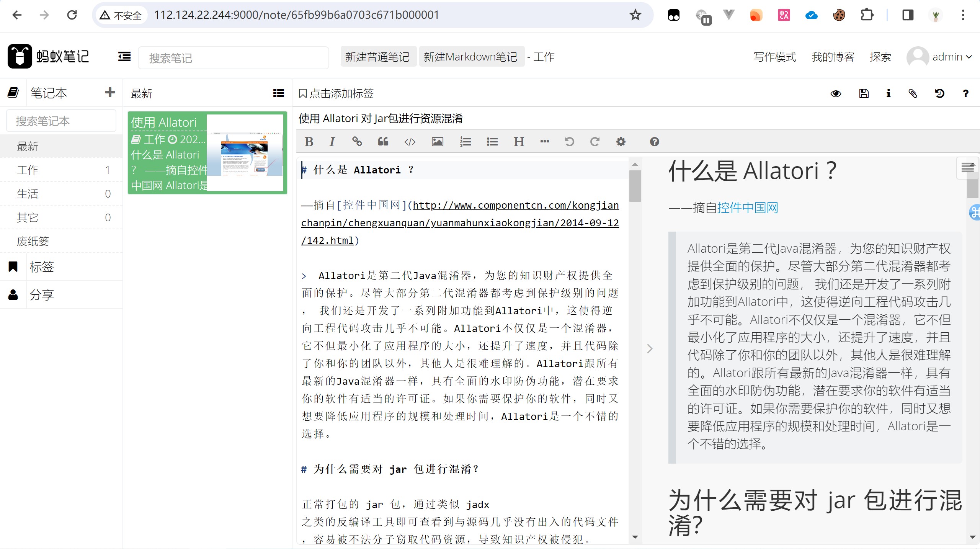Collapse the editor pane with the middle chevron
The image size is (980, 549).
pyautogui.click(x=650, y=349)
